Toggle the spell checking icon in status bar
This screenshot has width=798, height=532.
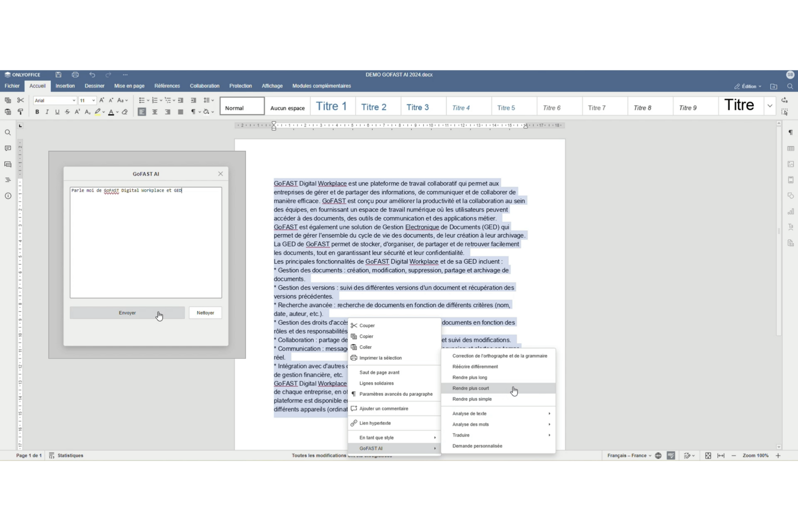[671, 455]
